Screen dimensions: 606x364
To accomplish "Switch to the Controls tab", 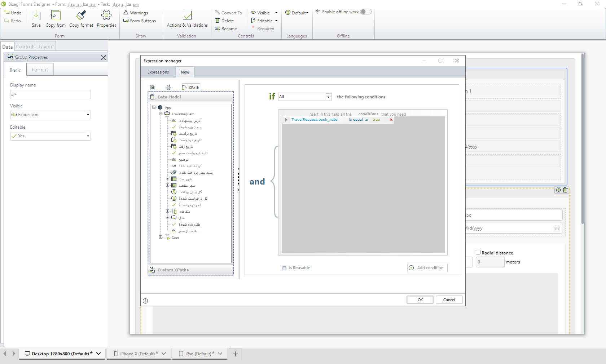I will tap(26, 46).
